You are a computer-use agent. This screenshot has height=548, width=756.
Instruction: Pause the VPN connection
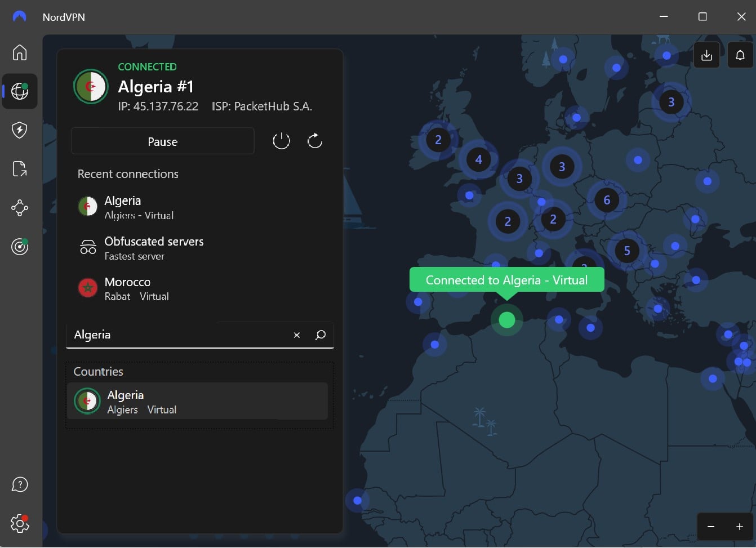coord(162,141)
